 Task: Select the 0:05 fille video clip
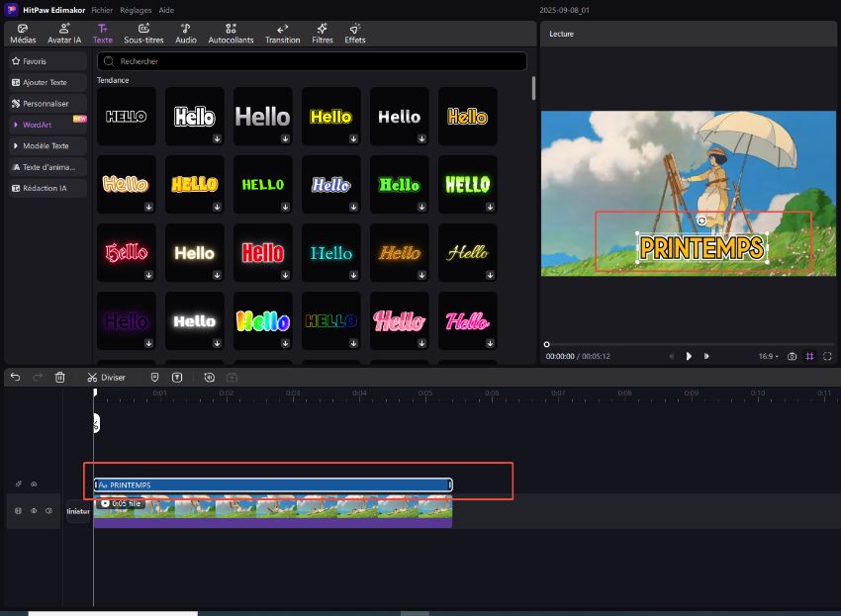pos(273,511)
